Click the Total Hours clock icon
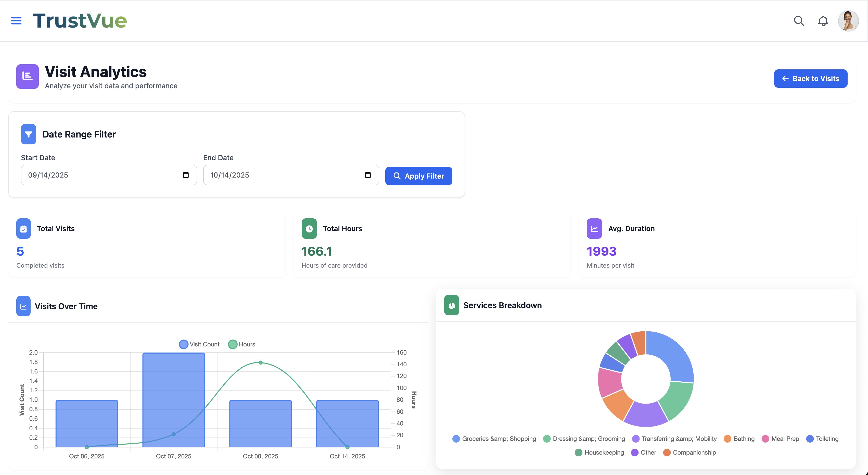 [309, 228]
